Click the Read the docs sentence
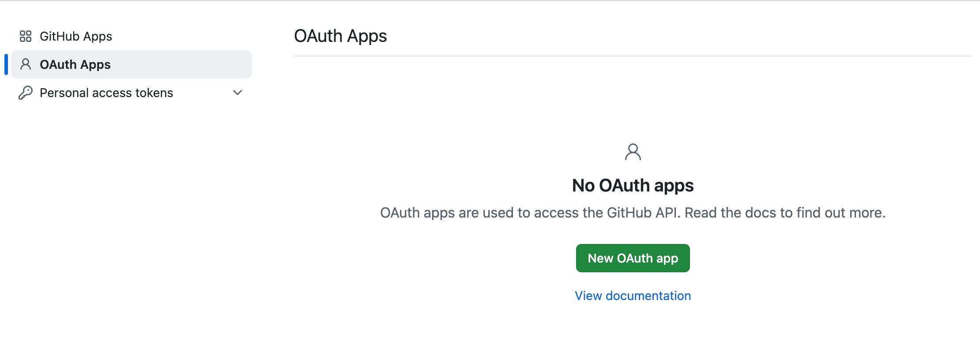The image size is (980, 338). [x=785, y=213]
